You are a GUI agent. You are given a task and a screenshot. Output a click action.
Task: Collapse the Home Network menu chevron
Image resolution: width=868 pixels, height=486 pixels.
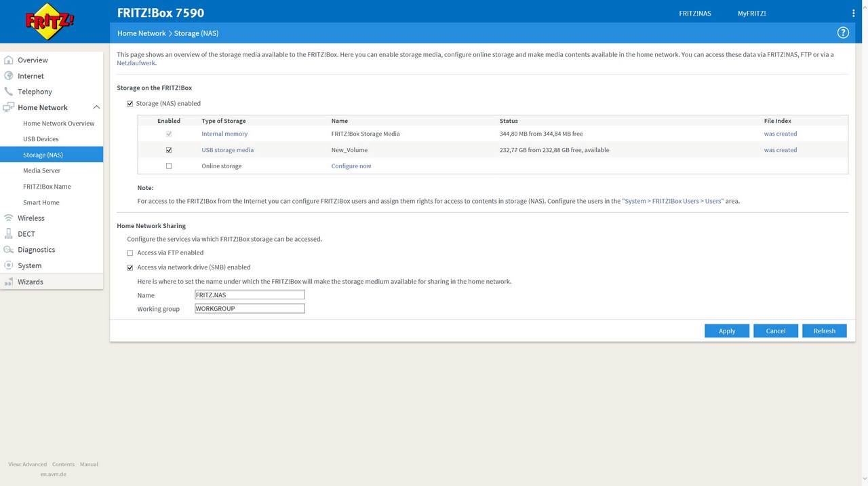[x=96, y=107]
